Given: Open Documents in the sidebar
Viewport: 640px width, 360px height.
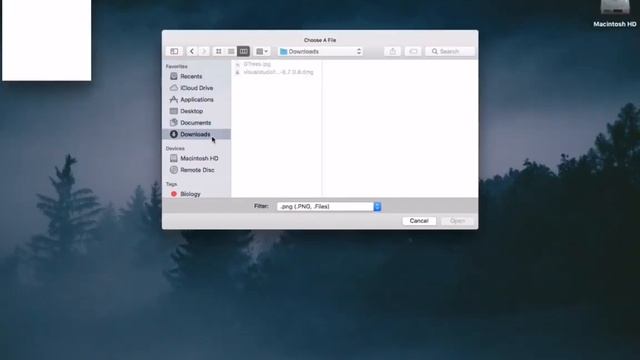Looking at the screenshot, I should click(197, 122).
